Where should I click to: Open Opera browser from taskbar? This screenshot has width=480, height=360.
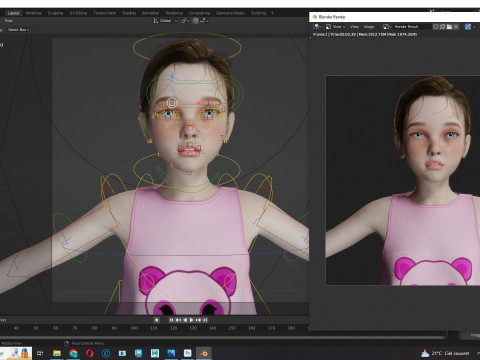coord(90,353)
